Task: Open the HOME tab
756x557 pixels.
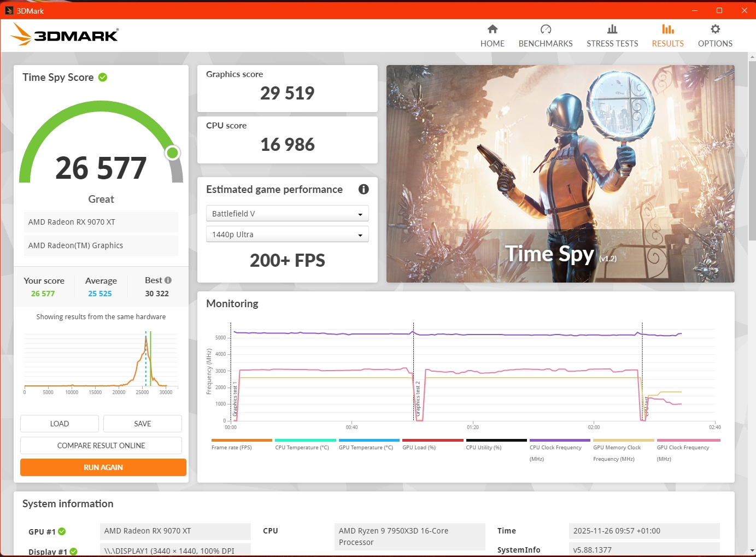Action: (x=492, y=36)
